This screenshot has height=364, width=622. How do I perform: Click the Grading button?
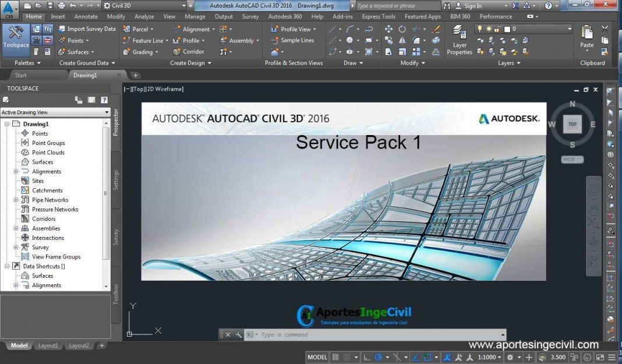pyautogui.click(x=140, y=52)
